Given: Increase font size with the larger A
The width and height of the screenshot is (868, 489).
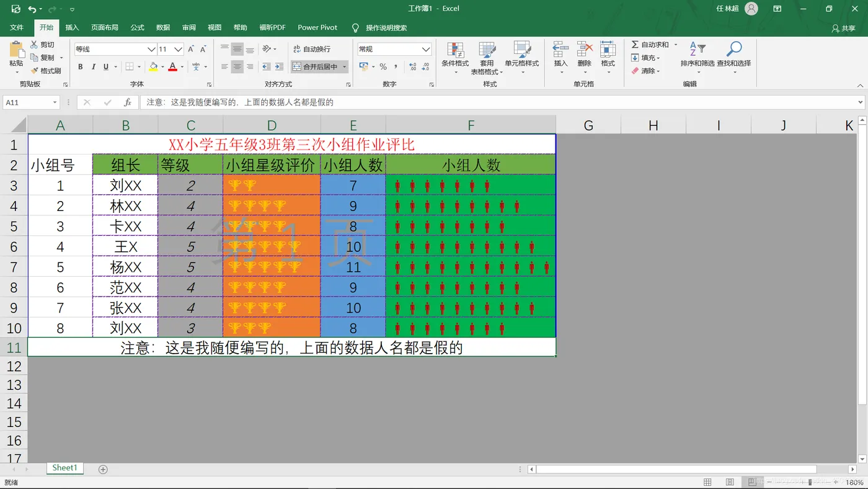Looking at the screenshot, I should click(x=191, y=49).
